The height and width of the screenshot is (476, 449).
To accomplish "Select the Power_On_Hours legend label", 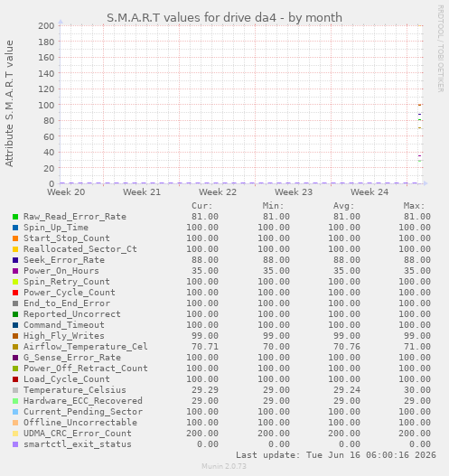I will [x=61, y=271].
